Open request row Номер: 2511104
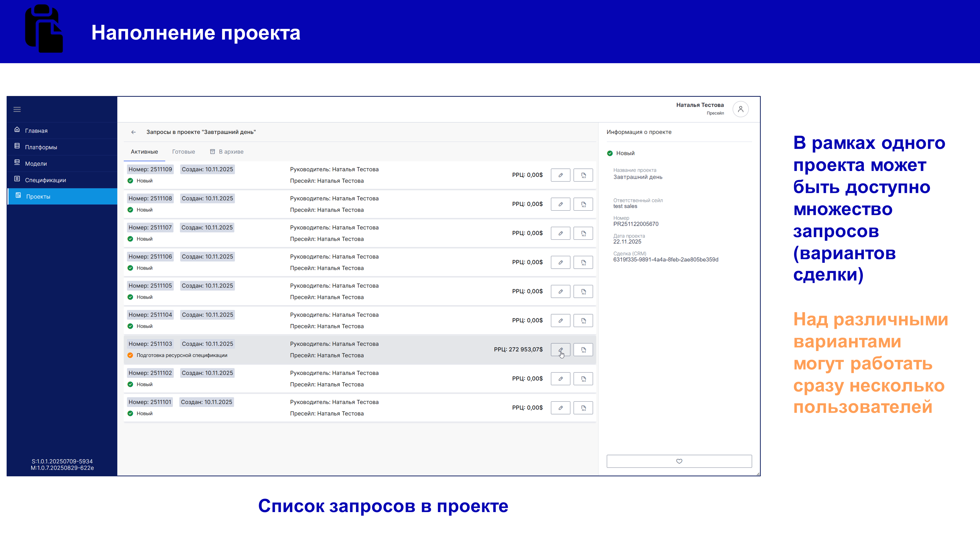980x551 pixels. point(359,320)
